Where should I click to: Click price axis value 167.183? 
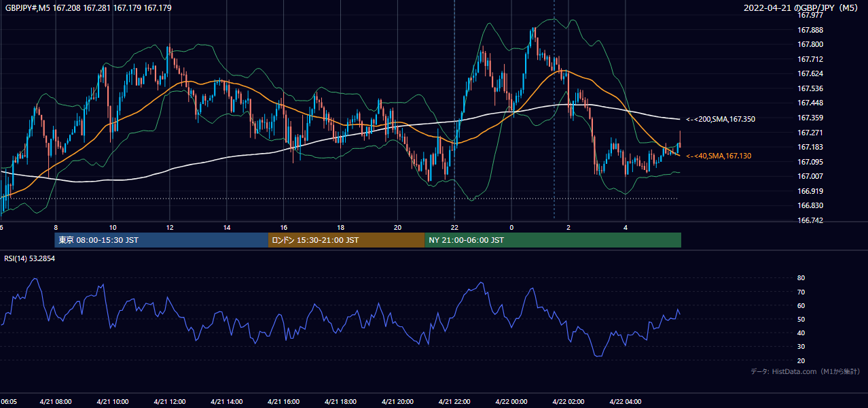click(x=810, y=148)
